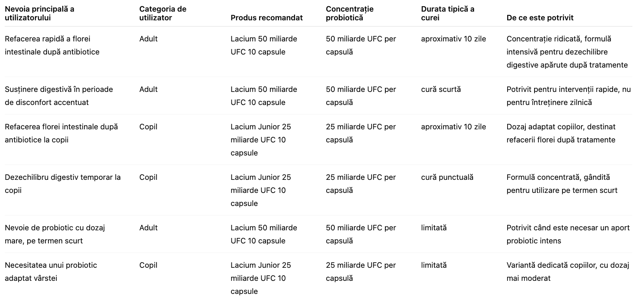Click the 'Concentrație probiotică' column header
The width and height of the screenshot is (644, 303).
[x=349, y=13]
